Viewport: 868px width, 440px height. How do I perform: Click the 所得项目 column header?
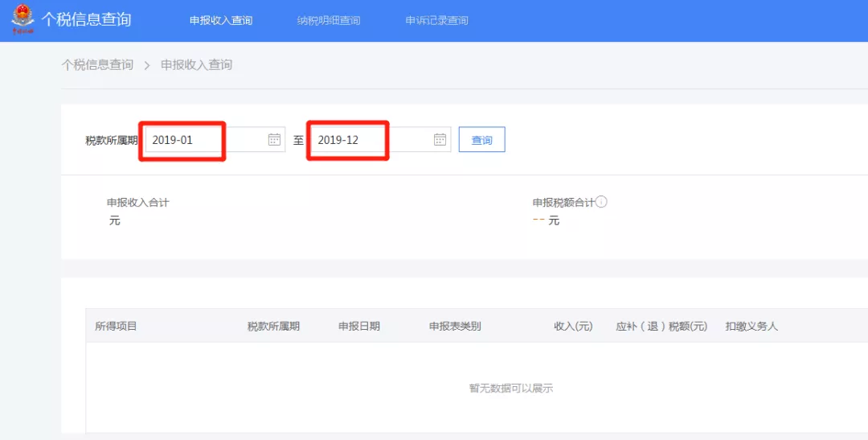coord(116,327)
